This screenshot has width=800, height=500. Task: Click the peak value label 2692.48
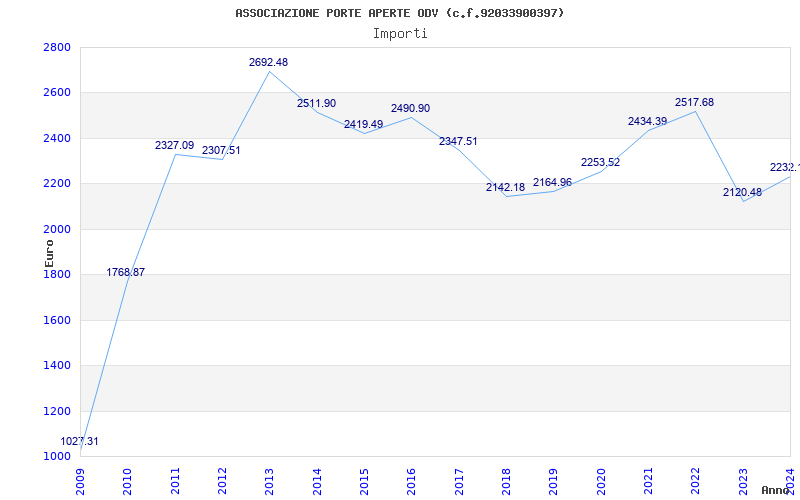click(x=268, y=62)
